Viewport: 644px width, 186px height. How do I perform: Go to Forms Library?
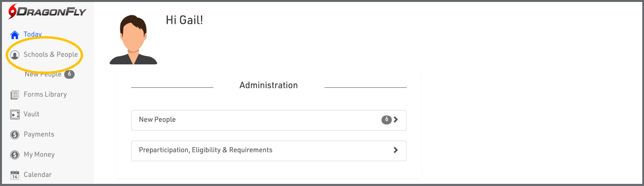click(45, 95)
